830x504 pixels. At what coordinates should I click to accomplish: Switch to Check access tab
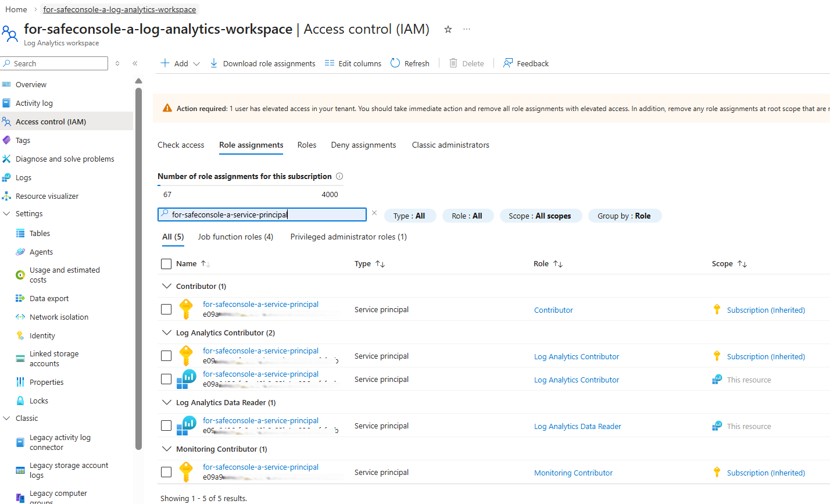(x=181, y=145)
